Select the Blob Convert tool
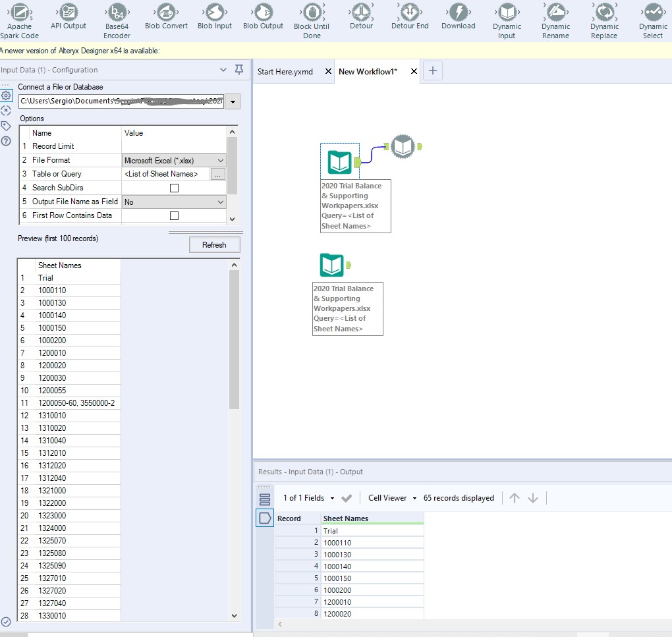 pos(166,12)
